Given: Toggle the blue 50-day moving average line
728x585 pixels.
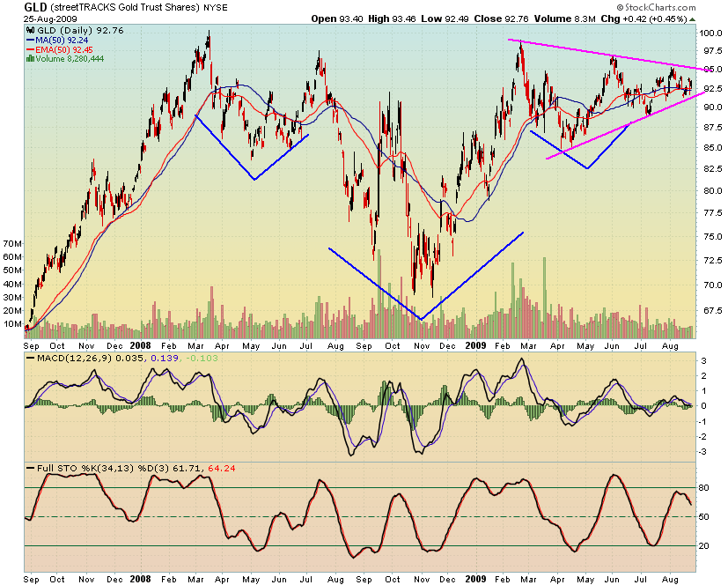Looking at the screenshot, I should tap(60, 39).
